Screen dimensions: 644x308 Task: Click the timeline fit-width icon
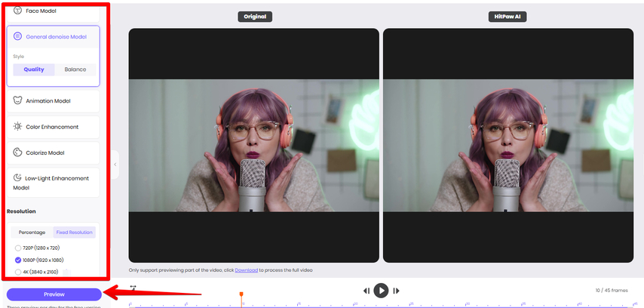pos(133,288)
